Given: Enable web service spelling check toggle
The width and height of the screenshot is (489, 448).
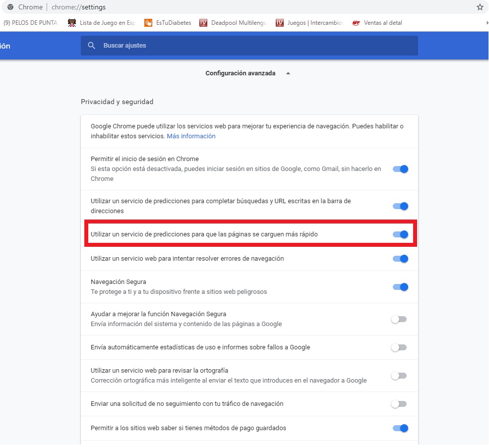Looking at the screenshot, I should 399,376.
